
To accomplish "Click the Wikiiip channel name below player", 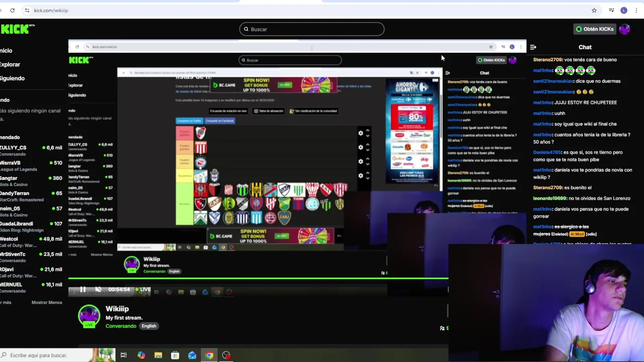I will [117, 309].
